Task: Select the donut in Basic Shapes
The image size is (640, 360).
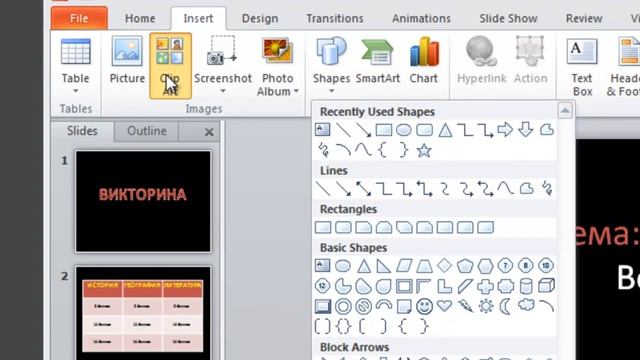Action: click(x=343, y=306)
